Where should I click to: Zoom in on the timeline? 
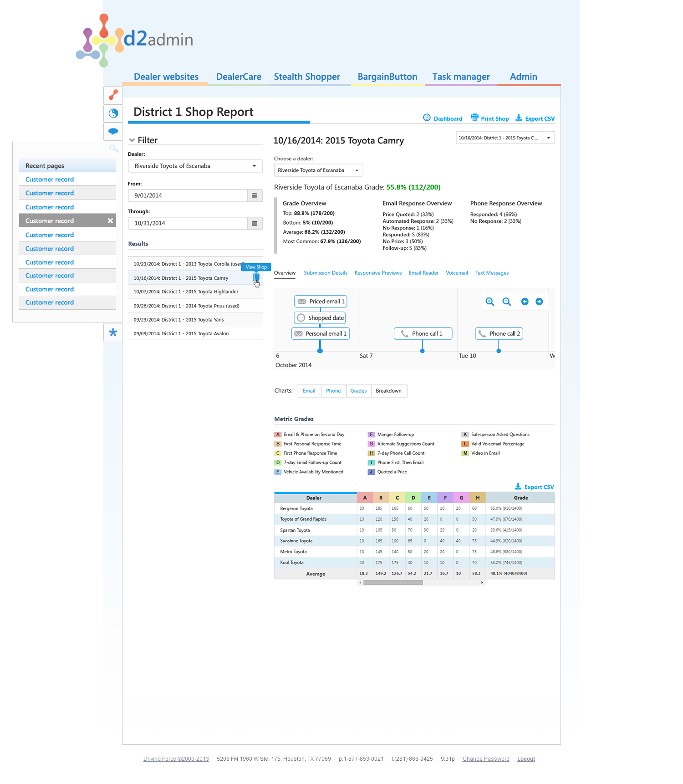(490, 302)
